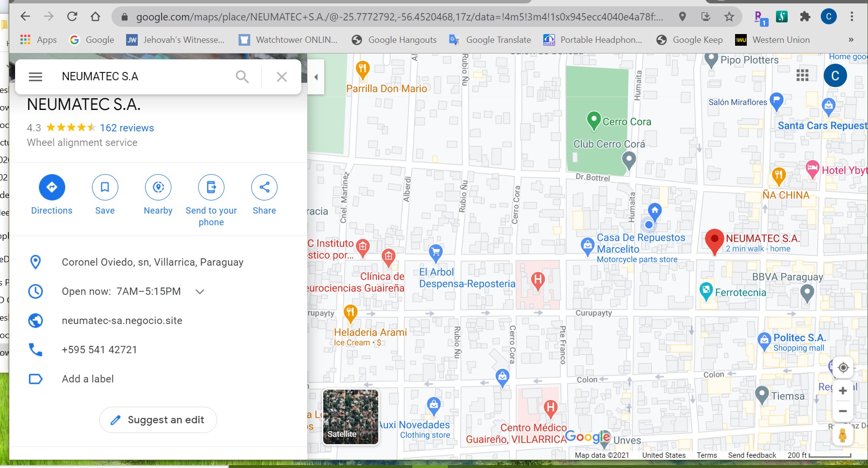
Task: Open the Google apps grid
Action: point(802,75)
